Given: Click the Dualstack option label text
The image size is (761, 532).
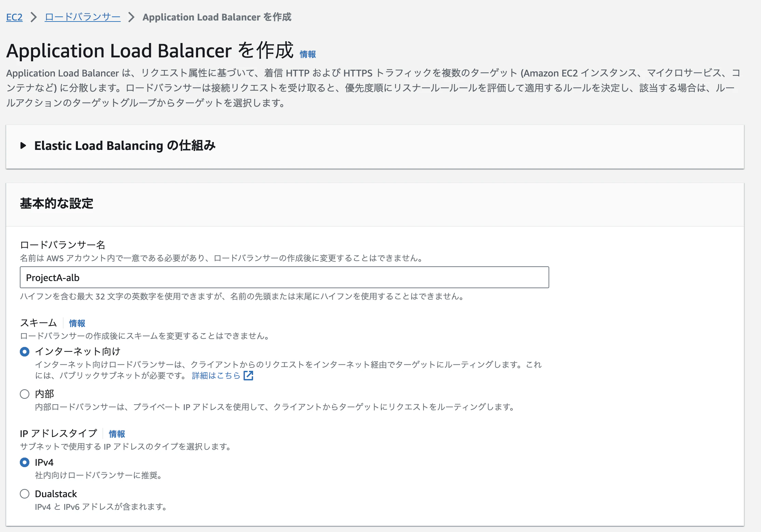Looking at the screenshot, I should click(x=56, y=494).
